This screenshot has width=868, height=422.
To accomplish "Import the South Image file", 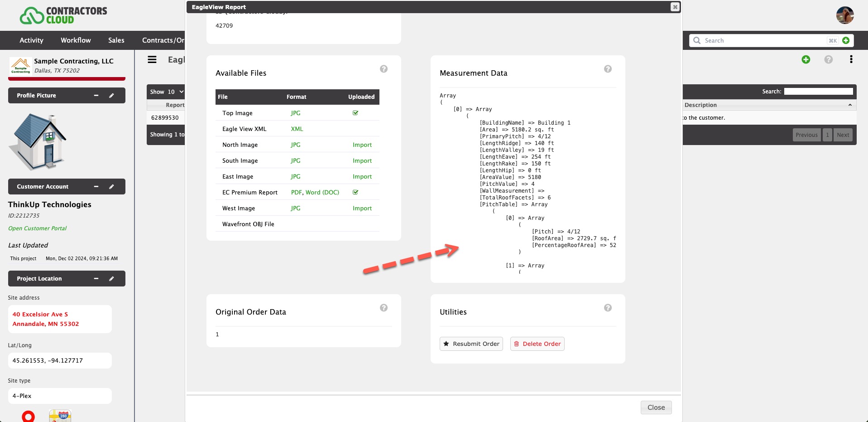I will point(362,161).
